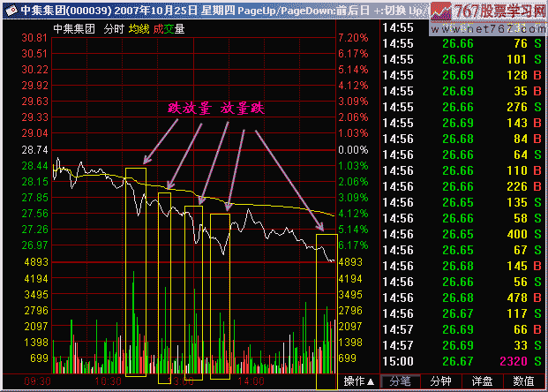Open the 详盘 tab
This screenshot has width=548, height=392.
[x=484, y=381]
